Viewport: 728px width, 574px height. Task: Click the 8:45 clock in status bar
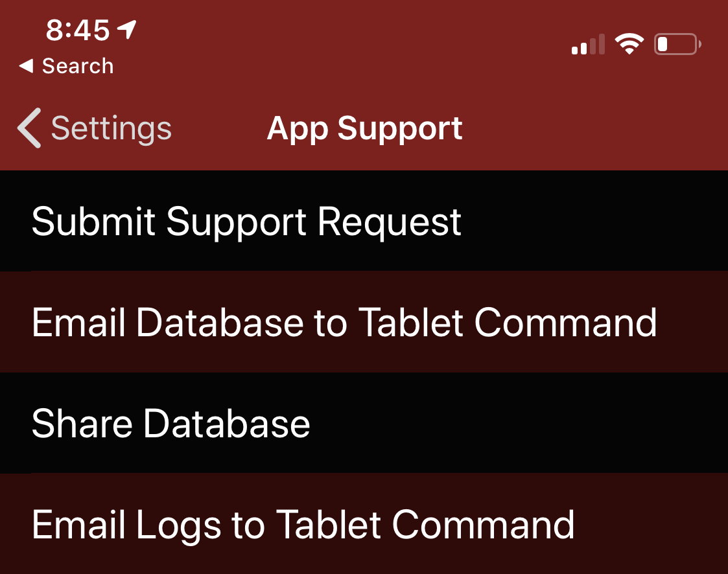78,30
